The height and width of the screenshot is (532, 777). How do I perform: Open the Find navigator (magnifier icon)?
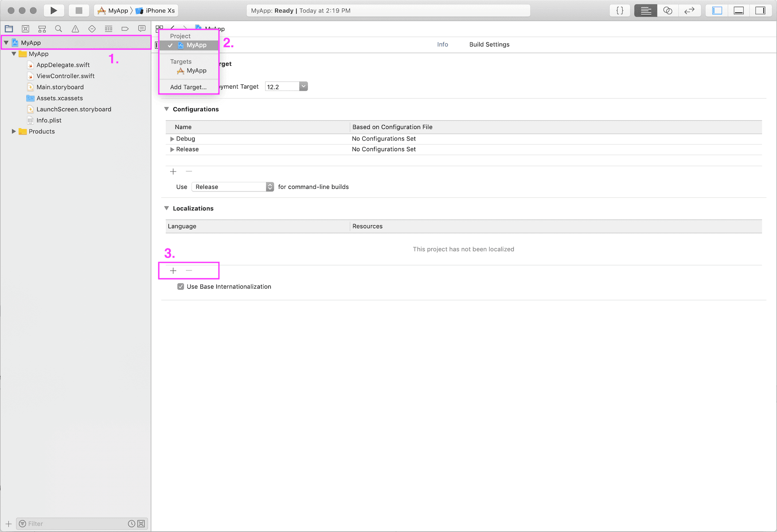[59, 29]
